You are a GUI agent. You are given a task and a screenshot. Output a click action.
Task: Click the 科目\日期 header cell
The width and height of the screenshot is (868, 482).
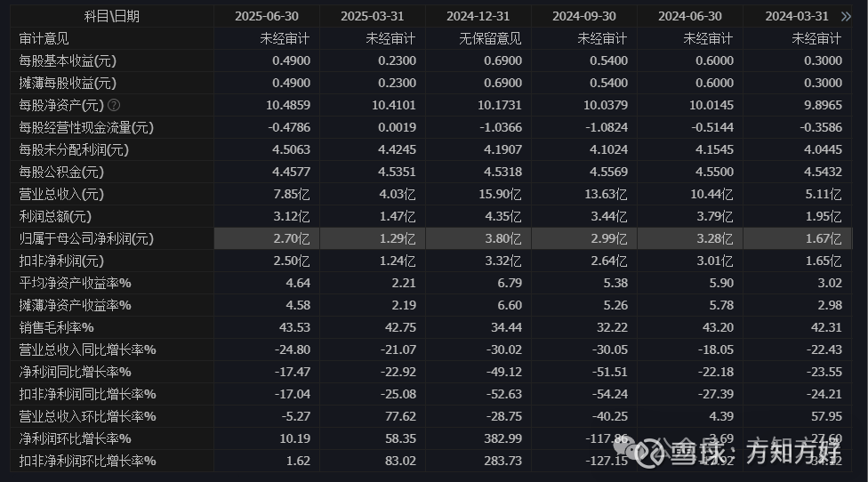tap(111, 16)
